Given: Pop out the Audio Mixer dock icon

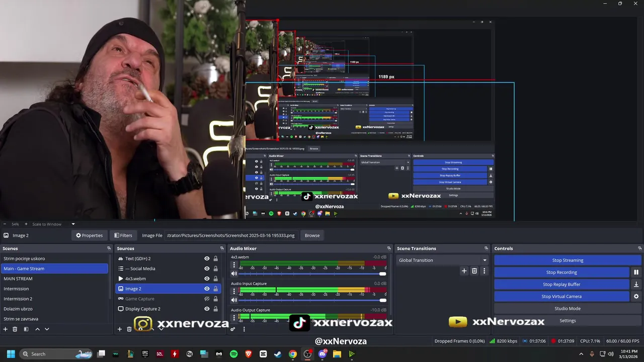Looking at the screenshot, I should click(x=388, y=248).
